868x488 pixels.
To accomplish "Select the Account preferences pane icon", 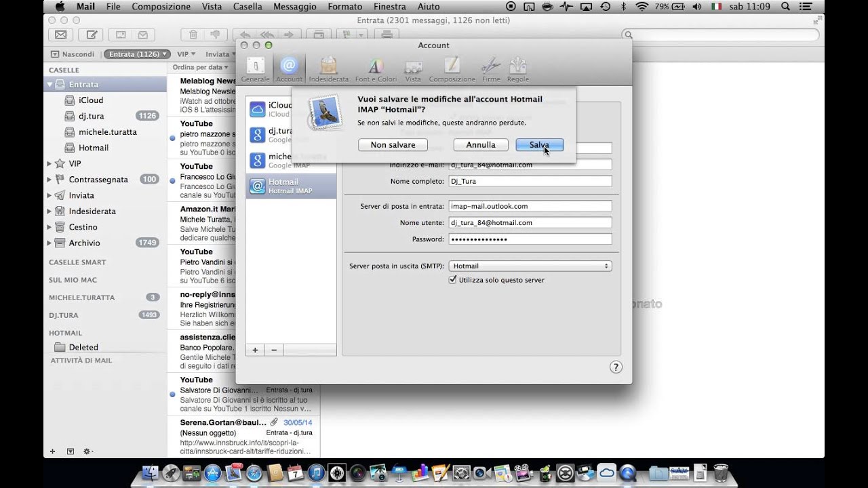I will 289,70.
